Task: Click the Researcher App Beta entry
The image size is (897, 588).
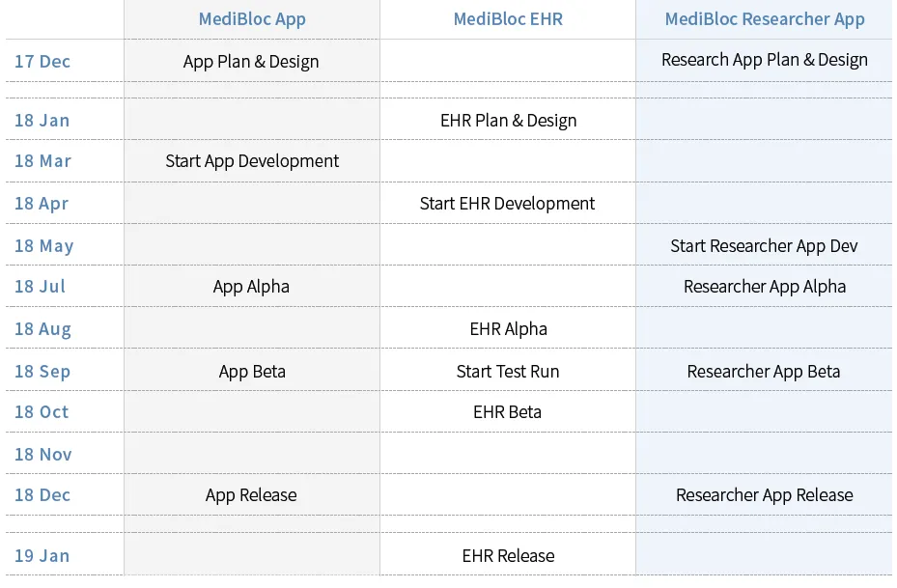Action: (763, 372)
